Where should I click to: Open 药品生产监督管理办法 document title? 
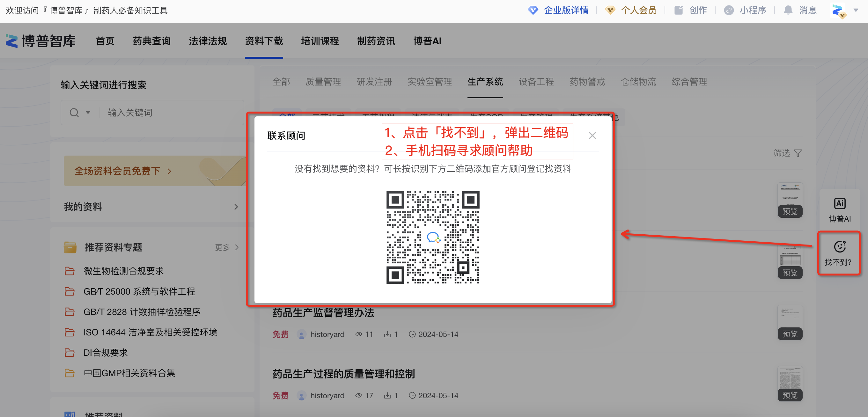pos(323,312)
